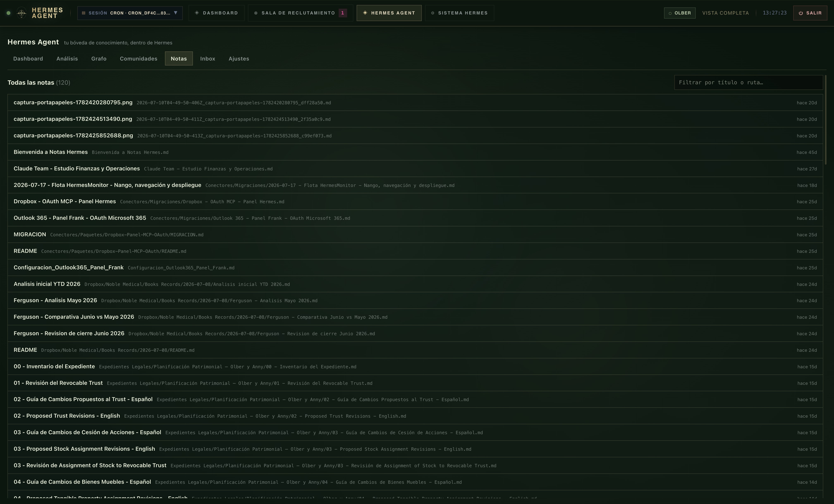Open README in Noble Medical Books Records
This screenshot has height=504, width=834.
point(415,350)
